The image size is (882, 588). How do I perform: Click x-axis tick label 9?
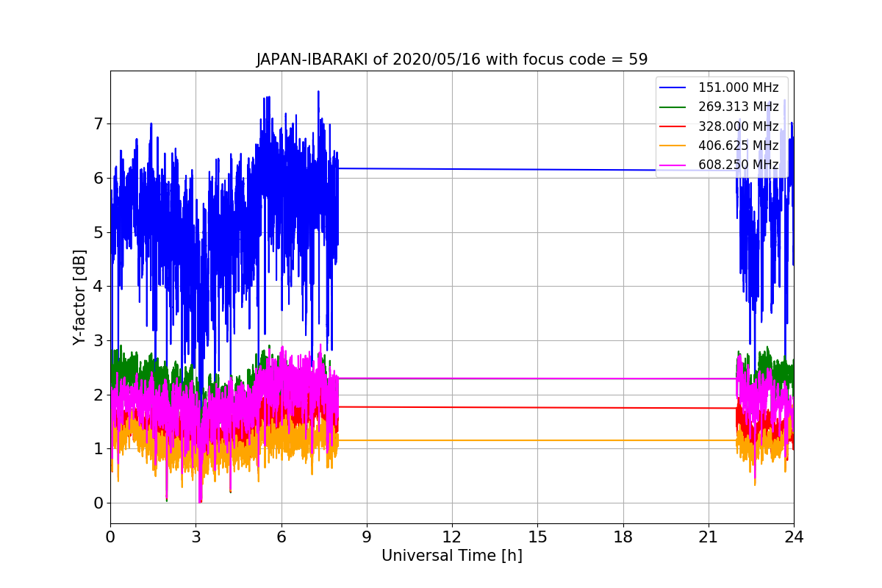coord(367,537)
